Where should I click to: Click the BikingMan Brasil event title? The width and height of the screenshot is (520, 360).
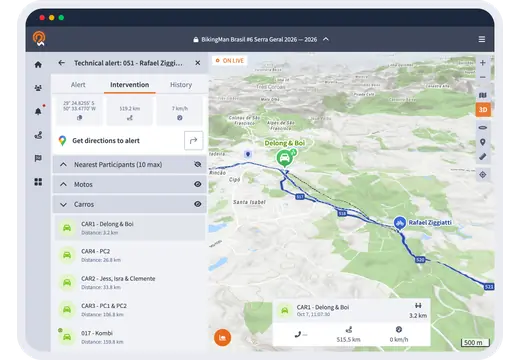(x=259, y=39)
